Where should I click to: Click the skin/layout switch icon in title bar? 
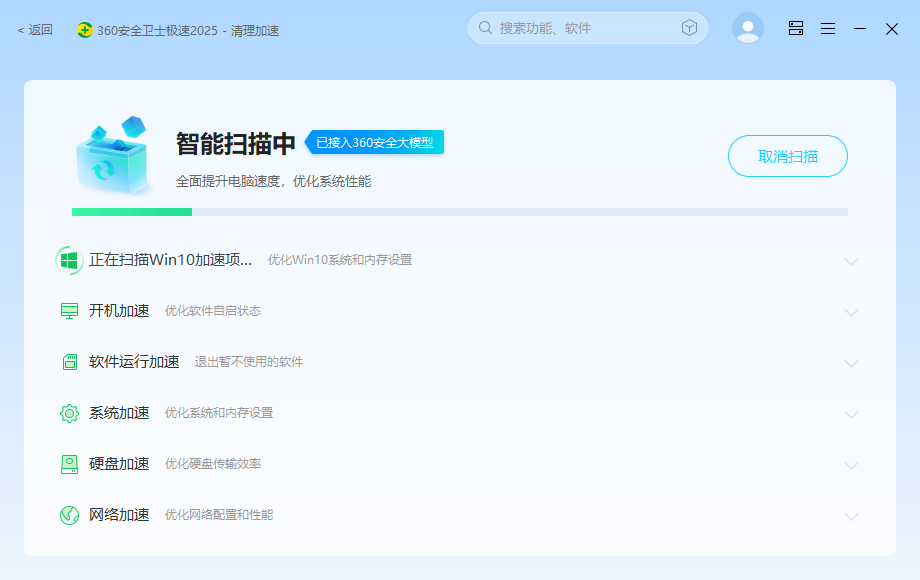tap(796, 28)
